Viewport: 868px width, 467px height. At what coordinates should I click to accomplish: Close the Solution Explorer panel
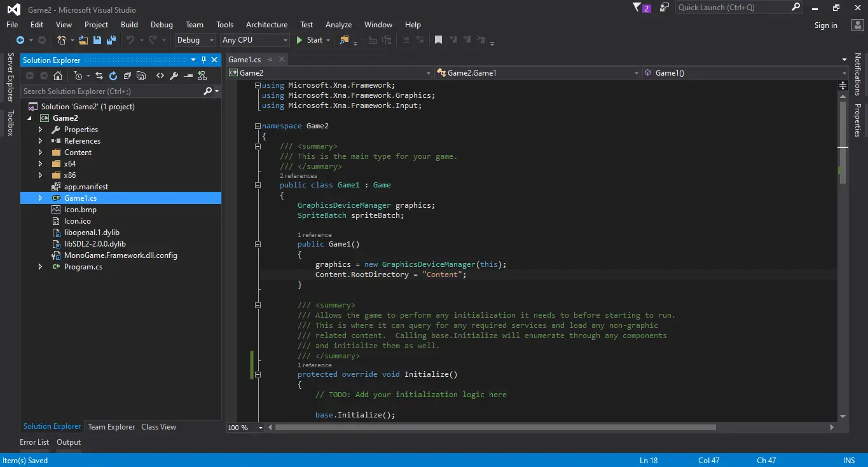pos(215,60)
